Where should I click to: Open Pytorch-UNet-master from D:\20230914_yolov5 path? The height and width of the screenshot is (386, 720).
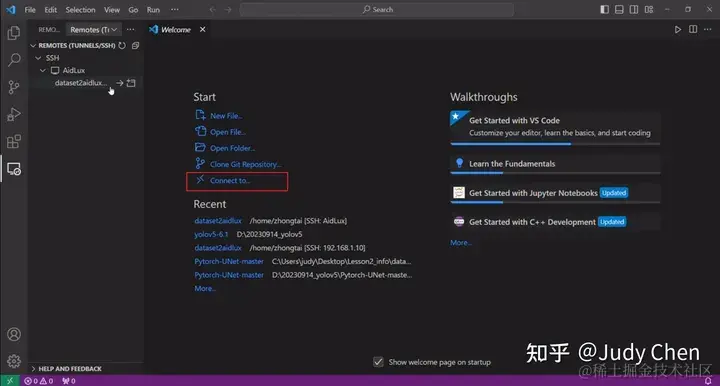229,275
